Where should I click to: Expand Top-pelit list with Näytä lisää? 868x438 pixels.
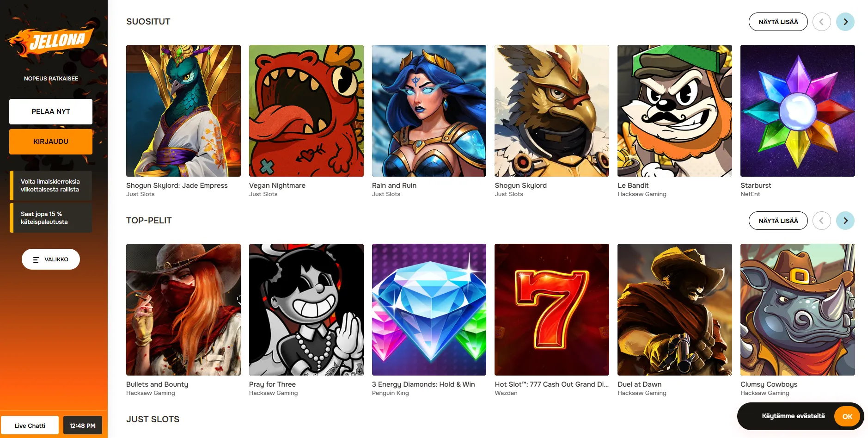pyautogui.click(x=778, y=221)
